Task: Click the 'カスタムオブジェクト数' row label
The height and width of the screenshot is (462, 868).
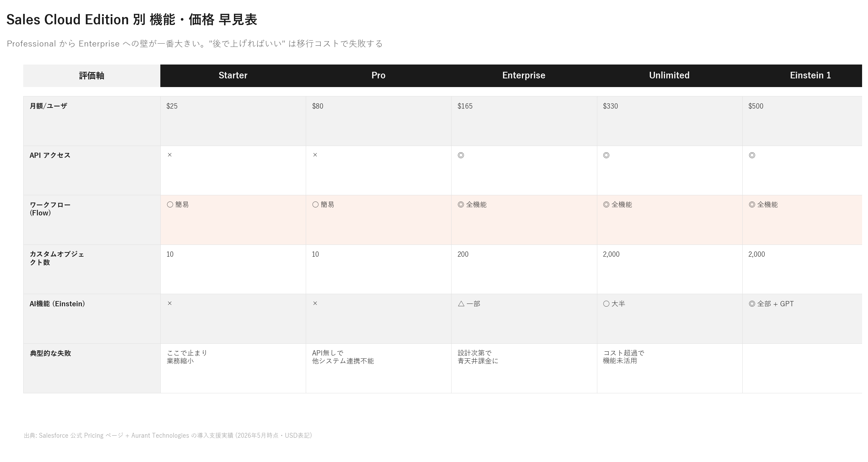Action: tap(57, 258)
